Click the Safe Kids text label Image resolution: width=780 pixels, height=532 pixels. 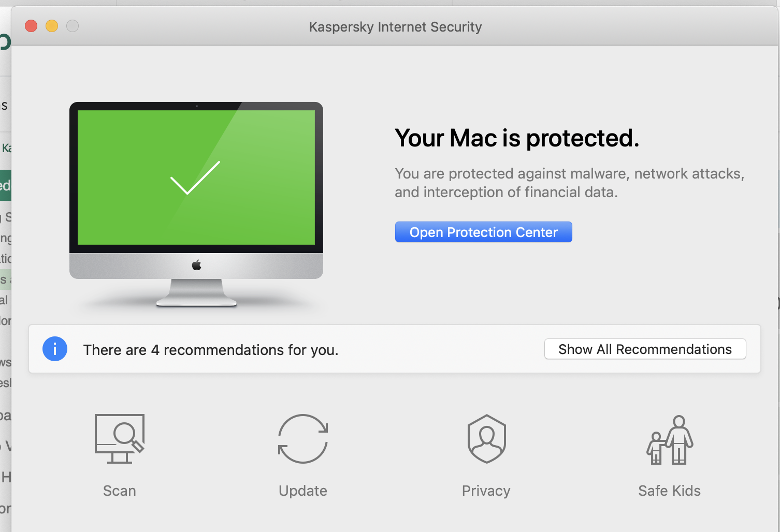[x=670, y=491]
